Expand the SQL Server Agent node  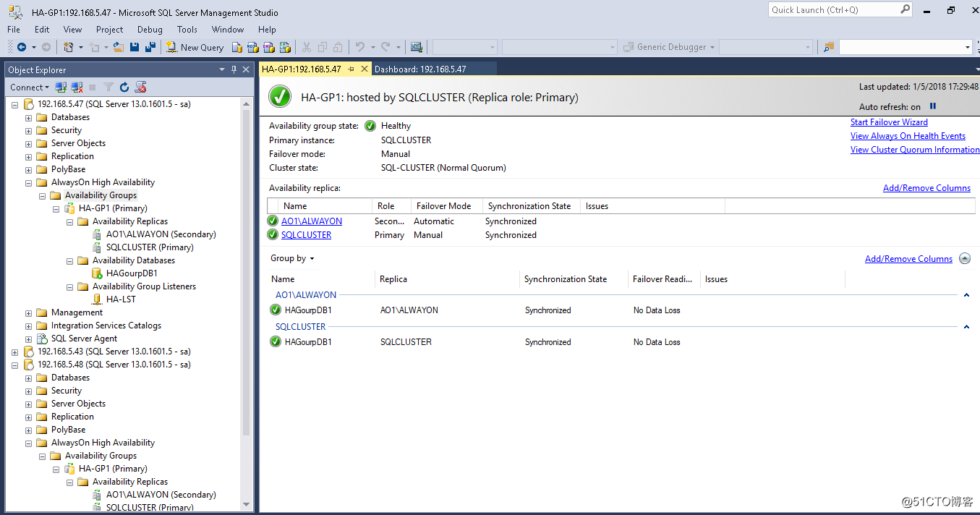[x=28, y=339]
